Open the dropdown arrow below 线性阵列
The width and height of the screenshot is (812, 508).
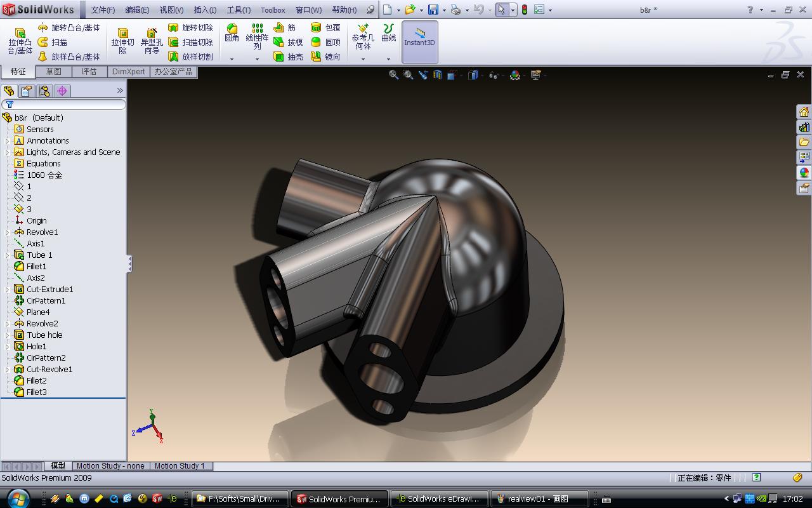pyautogui.click(x=257, y=59)
